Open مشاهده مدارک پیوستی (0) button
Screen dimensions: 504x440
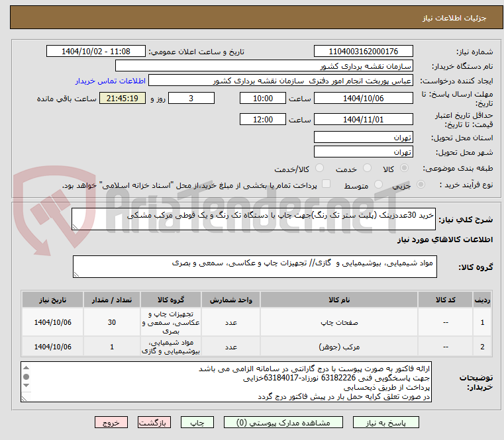[x=283, y=422]
